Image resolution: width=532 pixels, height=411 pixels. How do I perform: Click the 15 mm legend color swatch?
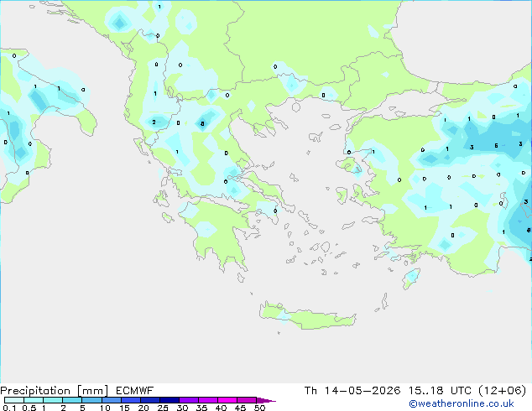pyautogui.click(x=130, y=400)
